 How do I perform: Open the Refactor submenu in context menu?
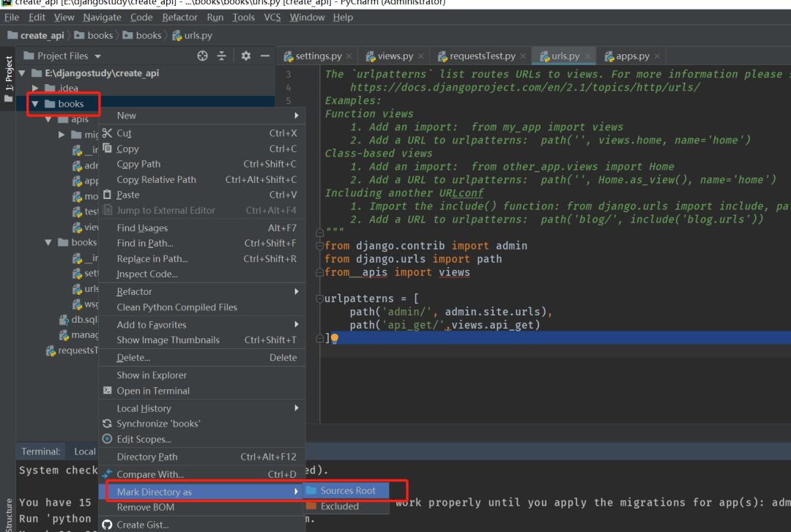click(x=202, y=291)
